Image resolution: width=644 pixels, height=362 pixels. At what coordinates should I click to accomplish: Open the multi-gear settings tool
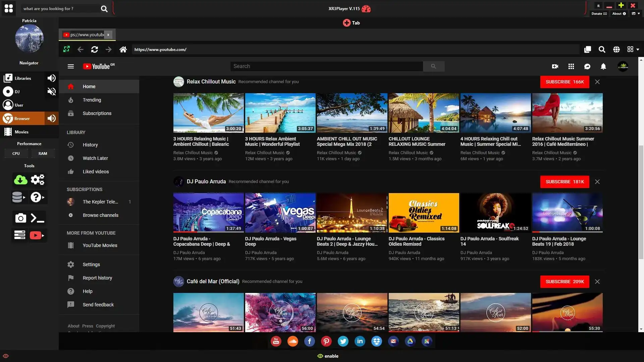tap(38, 180)
